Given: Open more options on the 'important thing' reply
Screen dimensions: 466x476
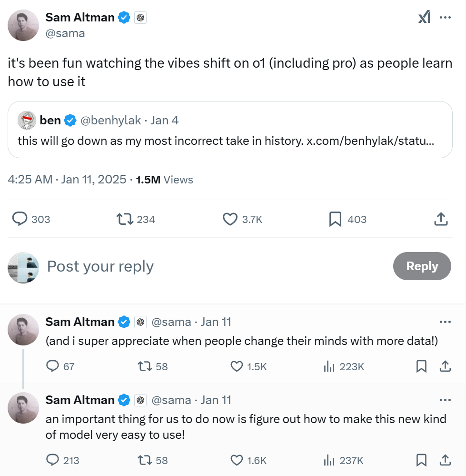Looking at the screenshot, I should (445, 400).
